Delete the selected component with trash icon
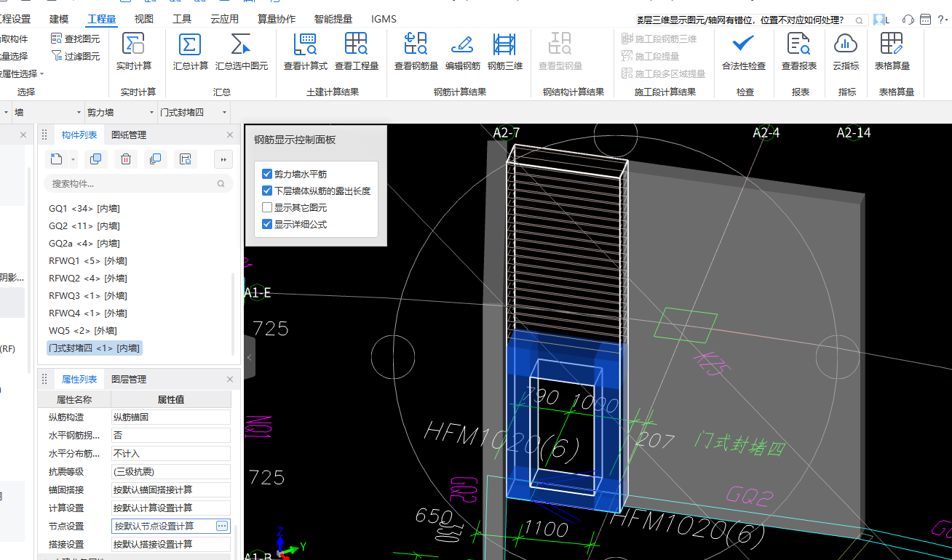 coord(125,159)
